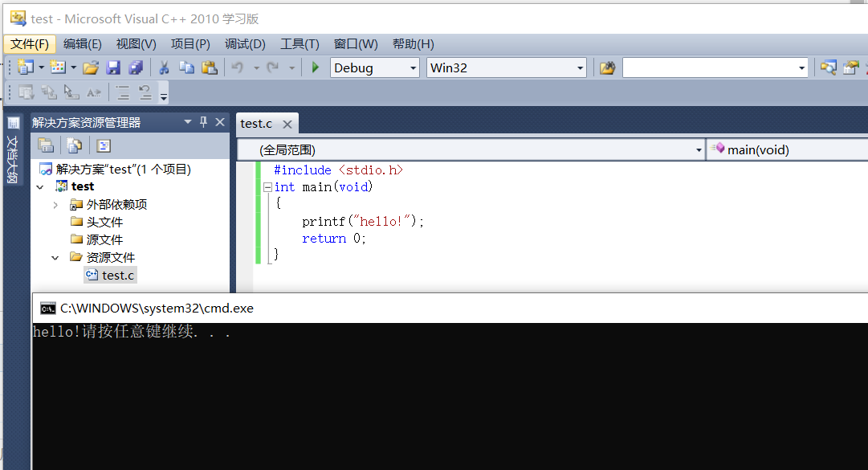This screenshot has height=470, width=868.
Task: Click the Properties icon in Solution Explorer
Action: (46, 145)
